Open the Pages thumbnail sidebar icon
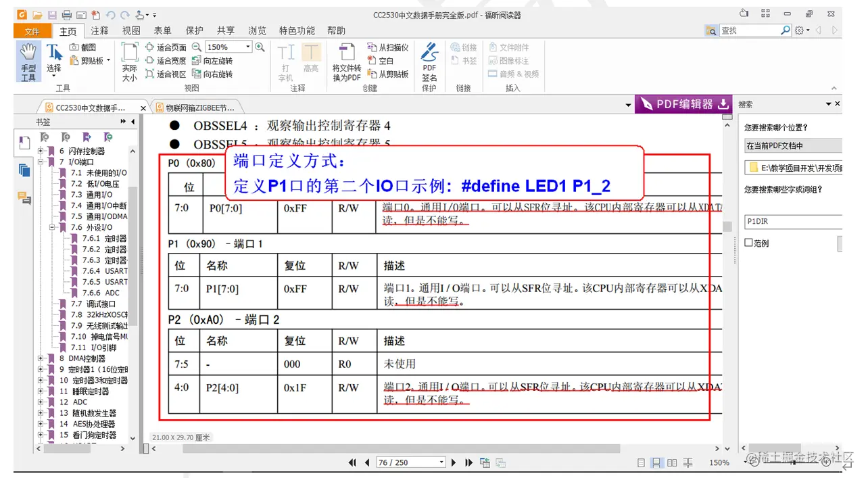This screenshot has height=478, width=868. point(24,170)
